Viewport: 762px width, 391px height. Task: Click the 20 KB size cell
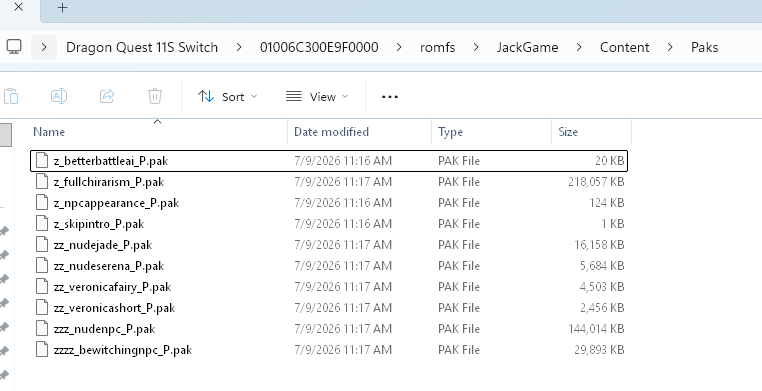click(609, 161)
